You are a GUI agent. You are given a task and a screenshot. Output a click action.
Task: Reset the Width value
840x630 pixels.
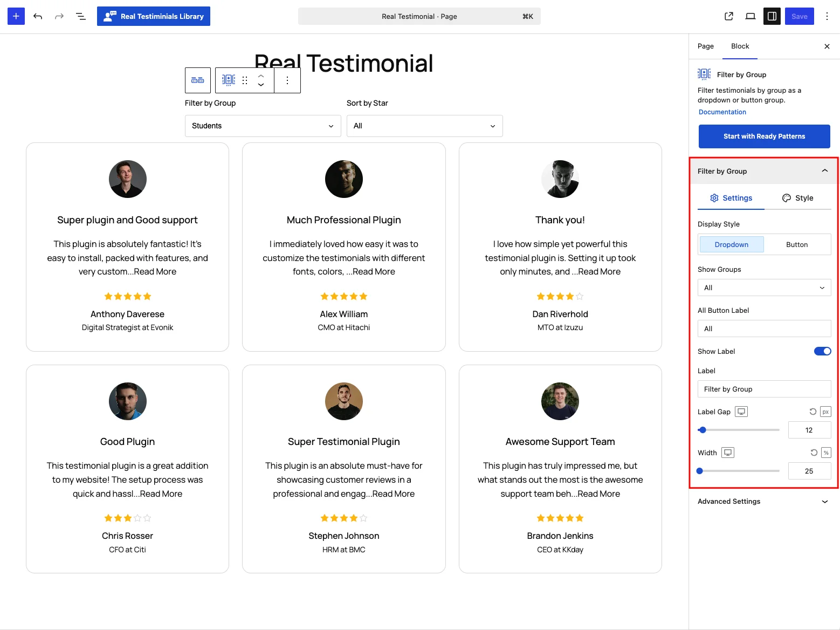[814, 453]
